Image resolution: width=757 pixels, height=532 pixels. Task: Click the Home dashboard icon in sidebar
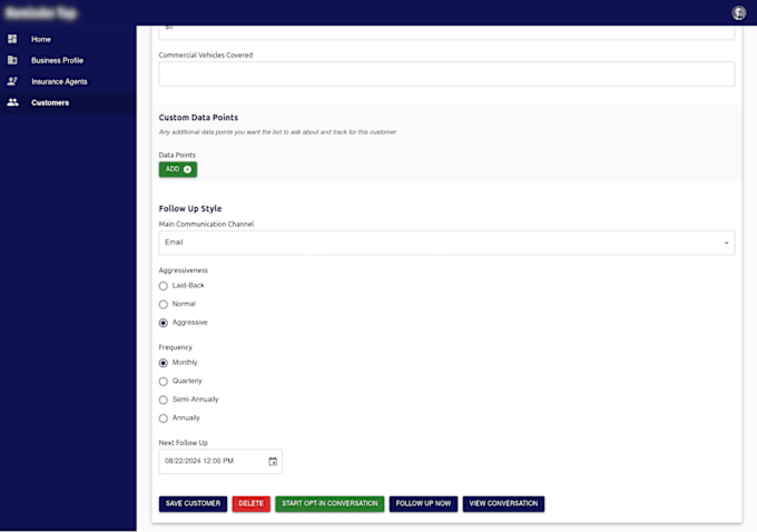(12, 39)
